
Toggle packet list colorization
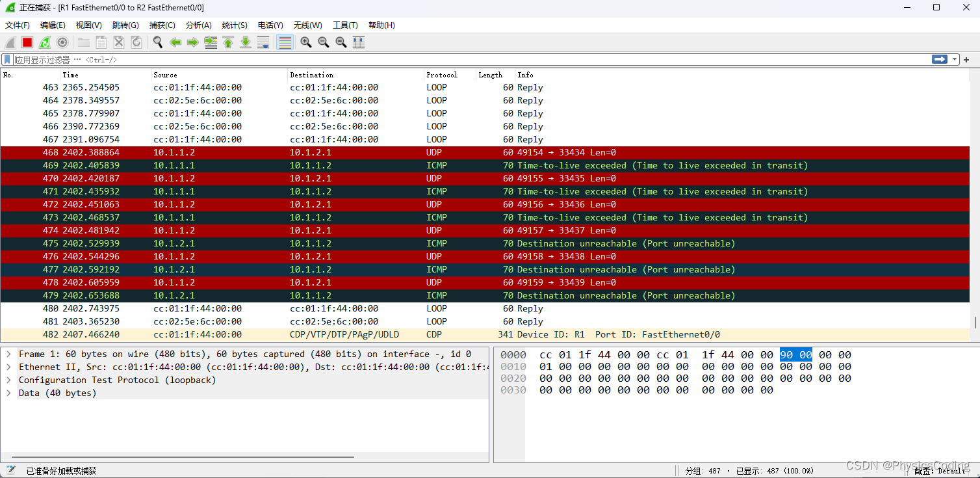tap(285, 42)
